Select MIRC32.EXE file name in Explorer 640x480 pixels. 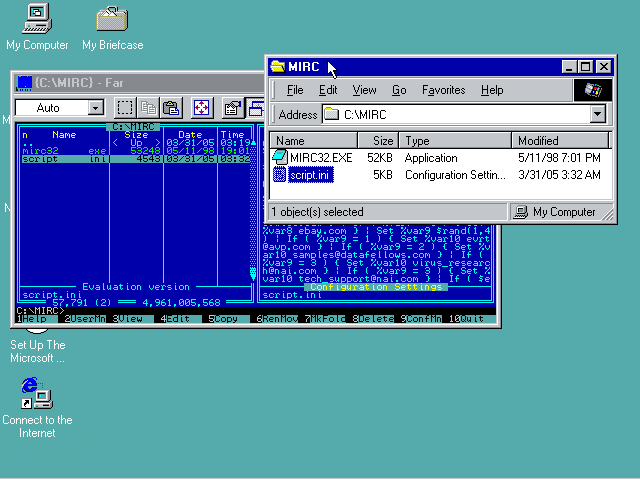point(321,158)
